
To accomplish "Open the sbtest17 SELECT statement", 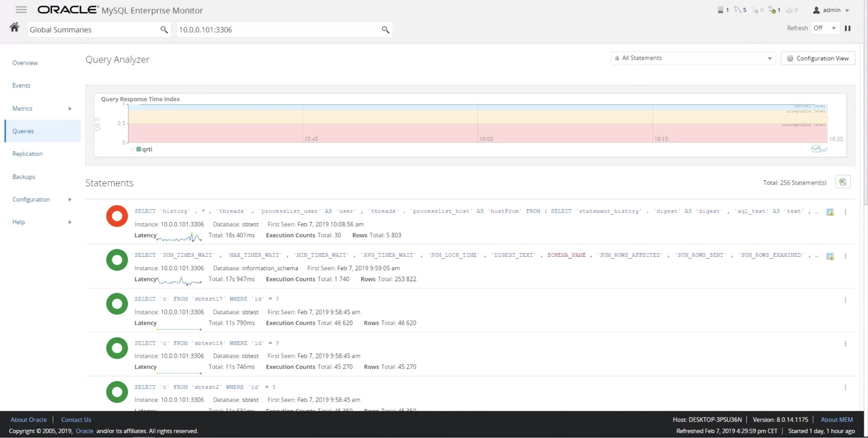I will click(x=207, y=299).
